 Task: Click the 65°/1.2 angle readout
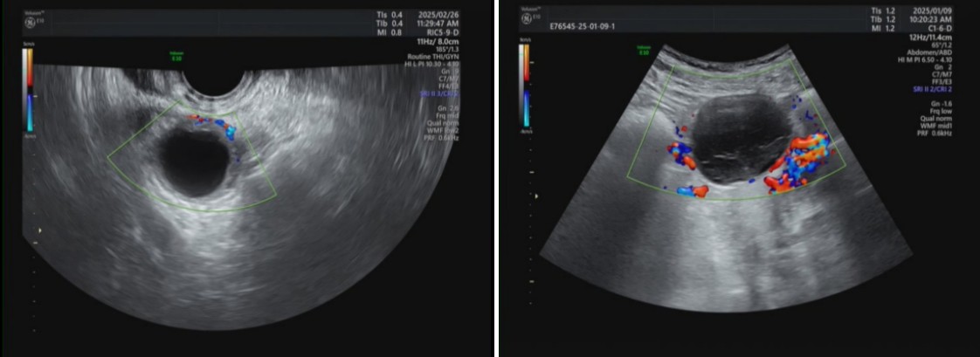[x=942, y=45]
